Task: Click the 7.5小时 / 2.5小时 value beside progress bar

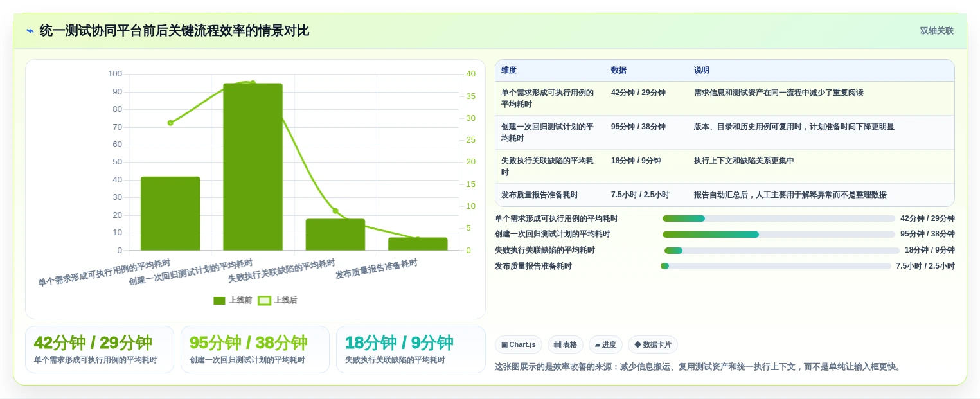Action: (925, 266)
